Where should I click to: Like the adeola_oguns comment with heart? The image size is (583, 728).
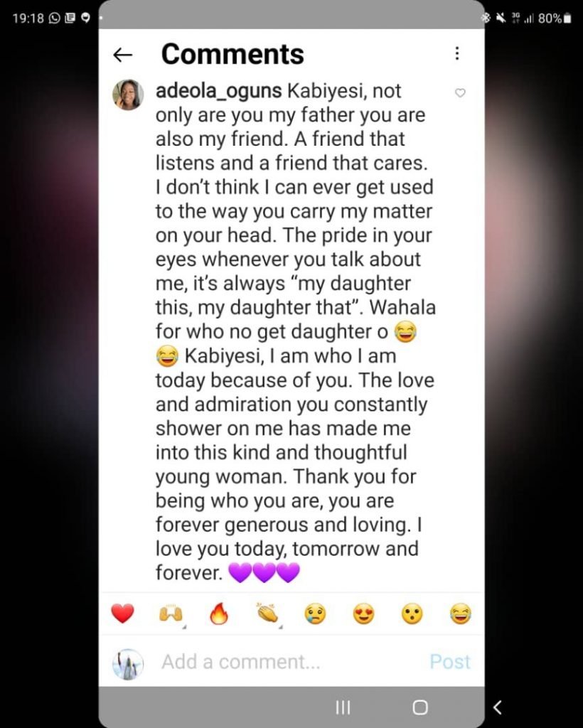tap(459, 93)
